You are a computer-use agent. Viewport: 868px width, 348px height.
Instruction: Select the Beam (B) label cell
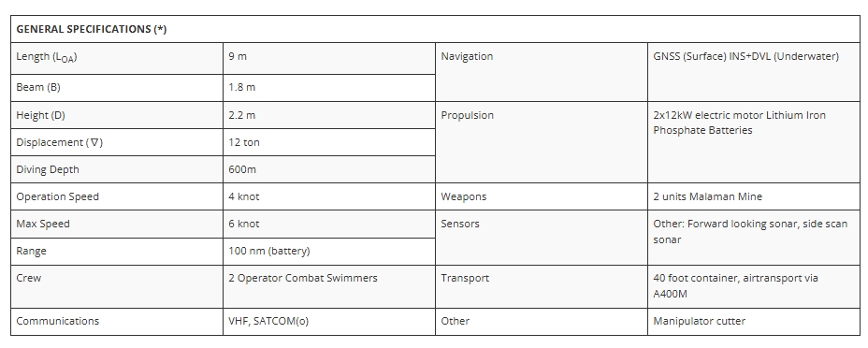[x=117, y=88]
